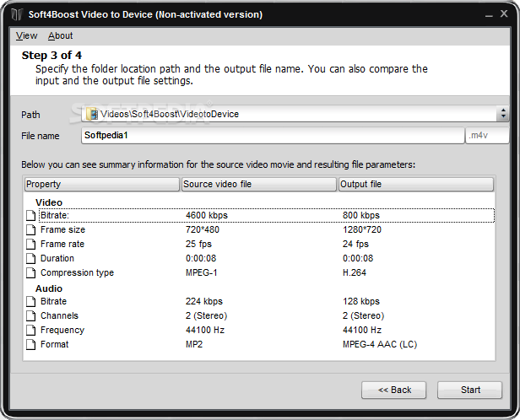
Task: Open the View menu
Action: point(26,35)
